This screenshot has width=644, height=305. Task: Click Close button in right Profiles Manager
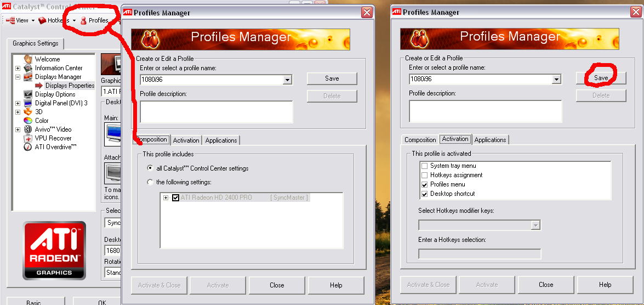[x=546, y=285]
